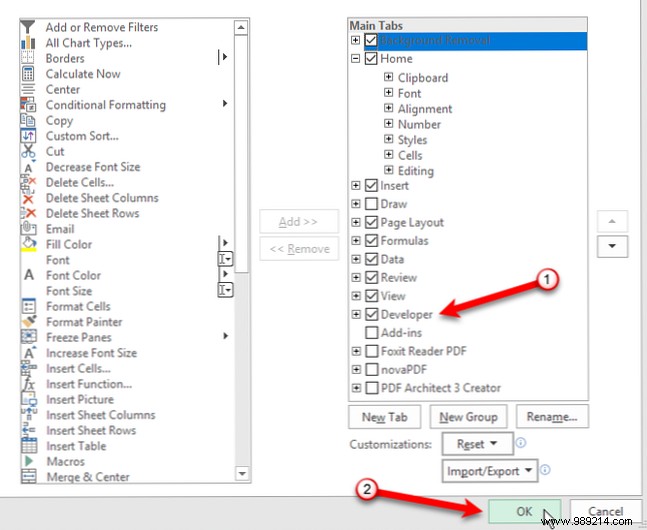
Task: Choose the Cut scissors icon
Action: 28,151
